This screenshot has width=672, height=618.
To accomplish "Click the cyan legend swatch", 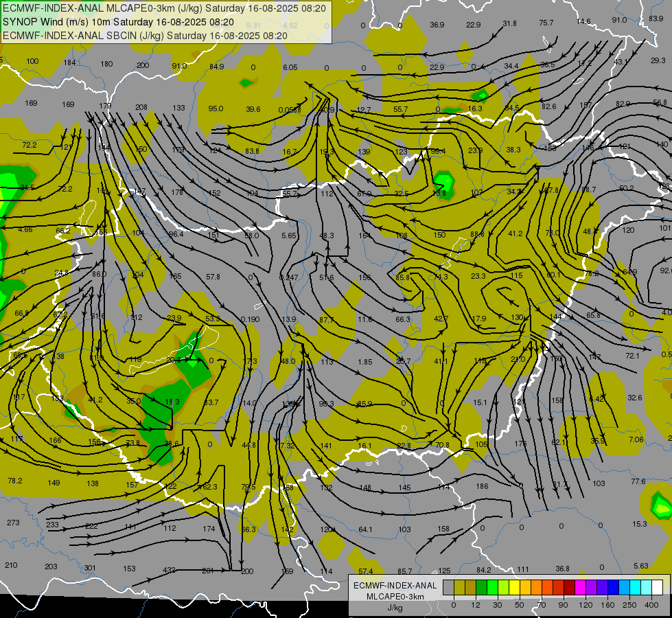I will [636, 588].
